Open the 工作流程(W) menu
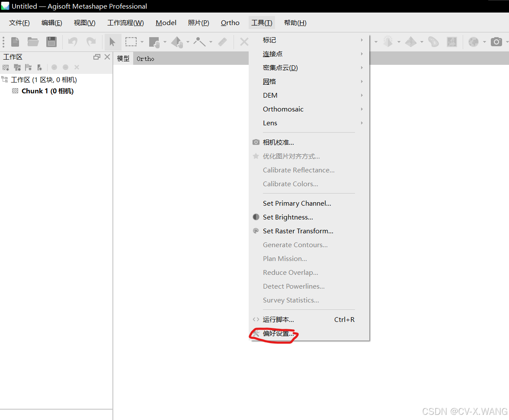This screenshot has height=420, width=509. click(x=125, y=23)
